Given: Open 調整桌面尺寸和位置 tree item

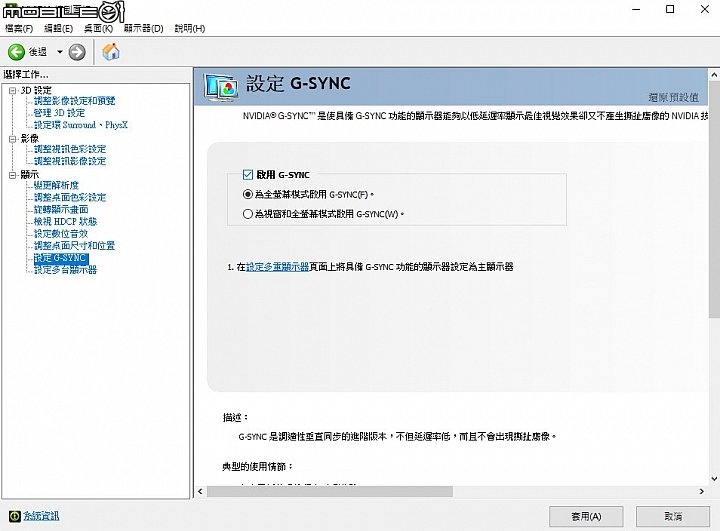Looking at the screenshot, I should 74,245.
